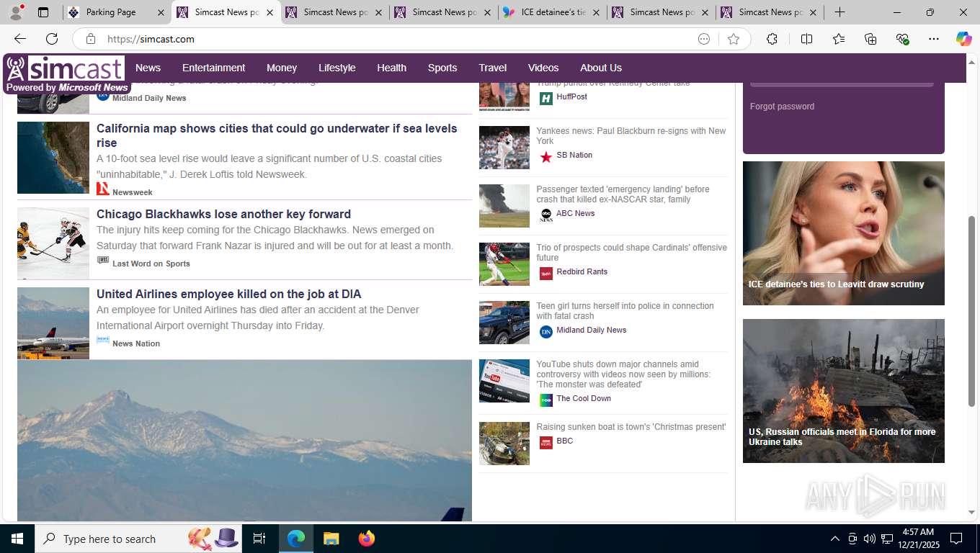
Task: Open United Airlines employee killed article
Action: tap(228, 294)
